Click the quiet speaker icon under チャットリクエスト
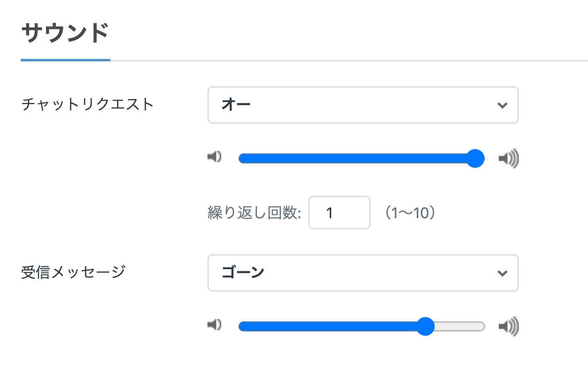This screenshot has width=588, height=365. [215, 157]
